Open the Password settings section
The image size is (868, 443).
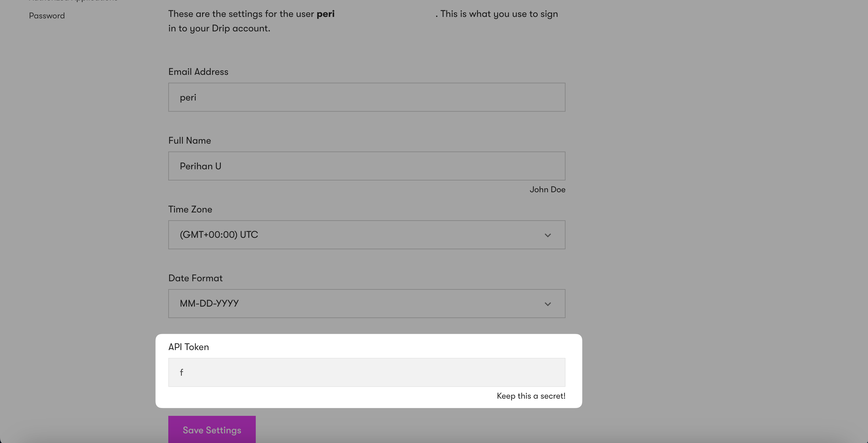coord(47,15)
